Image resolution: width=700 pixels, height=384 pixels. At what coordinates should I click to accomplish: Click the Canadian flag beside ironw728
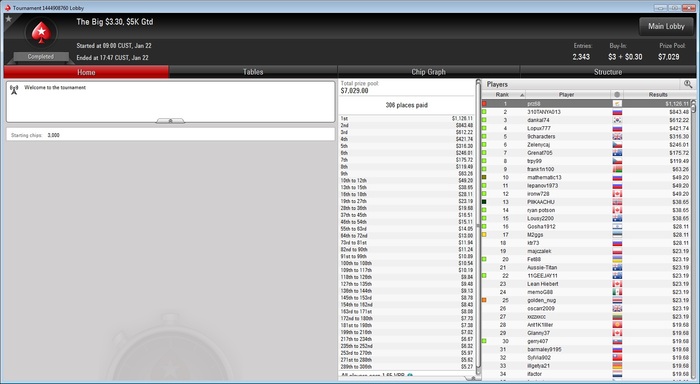point(617,194)
